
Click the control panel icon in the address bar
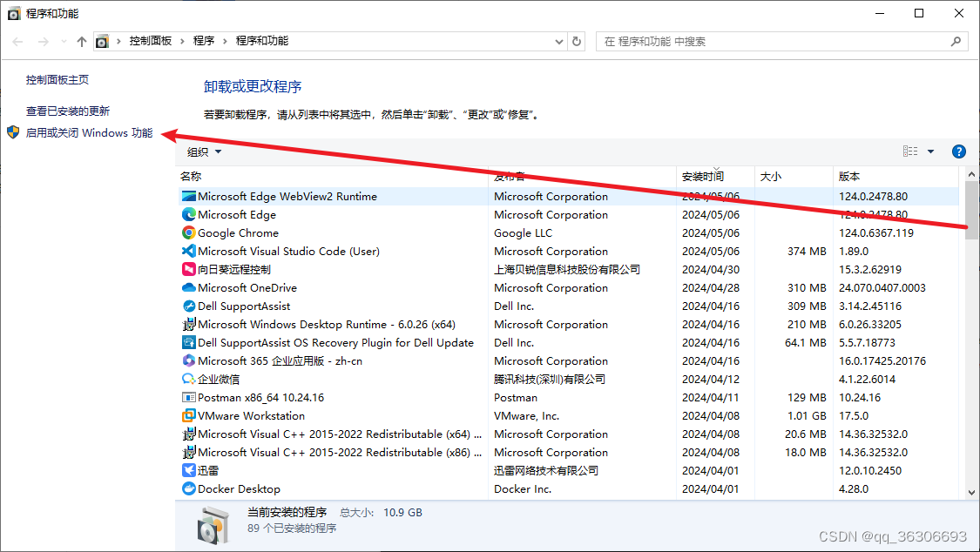(103, 41)
